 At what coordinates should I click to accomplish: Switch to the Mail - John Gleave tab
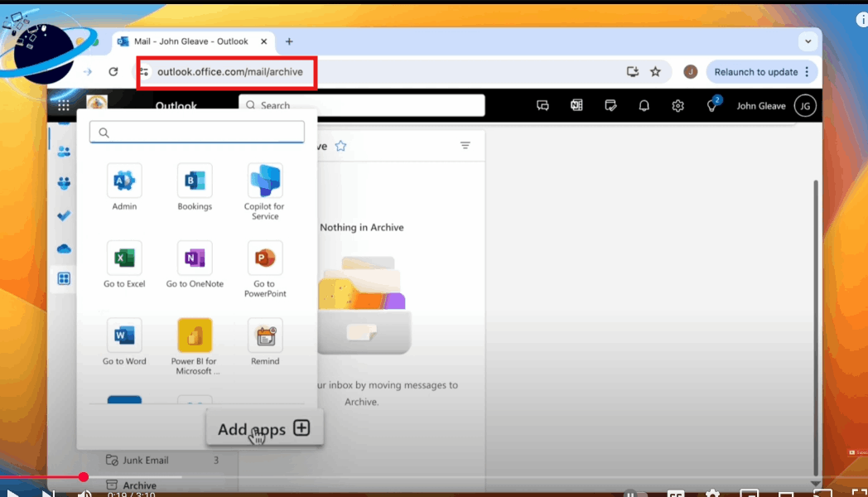190,41
